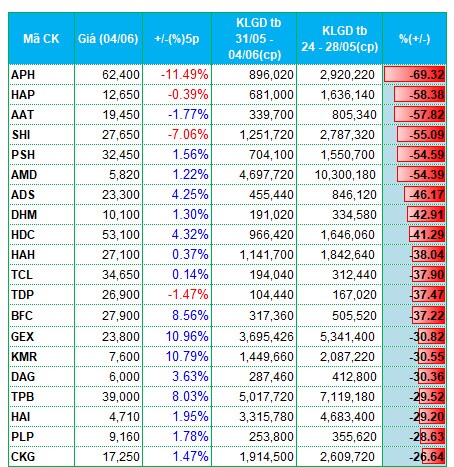Click the -11.49% change value for APH

185,74
